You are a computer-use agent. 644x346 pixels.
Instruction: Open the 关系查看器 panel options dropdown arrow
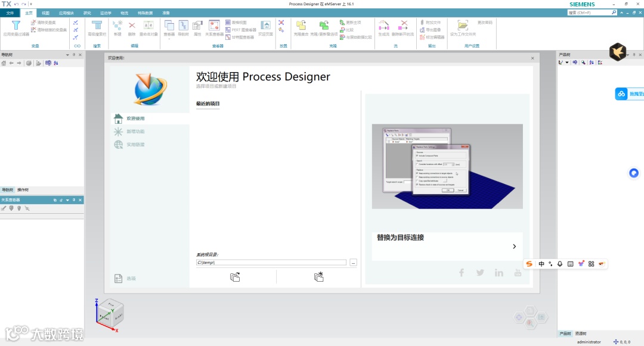[x=67, y=200]
